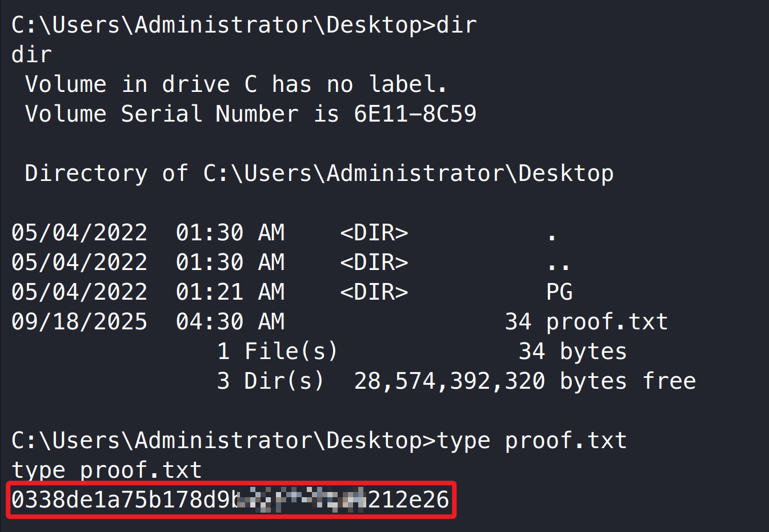Click proof.txt in the directory listing
Viewport: 769px width, 532px height.
tap(607, 322)
